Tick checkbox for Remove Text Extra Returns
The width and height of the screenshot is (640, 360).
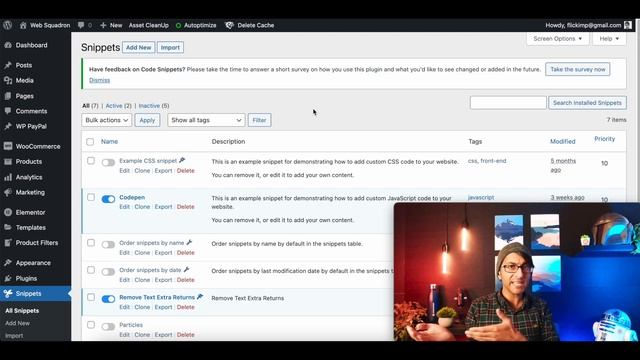click(91, 298)
